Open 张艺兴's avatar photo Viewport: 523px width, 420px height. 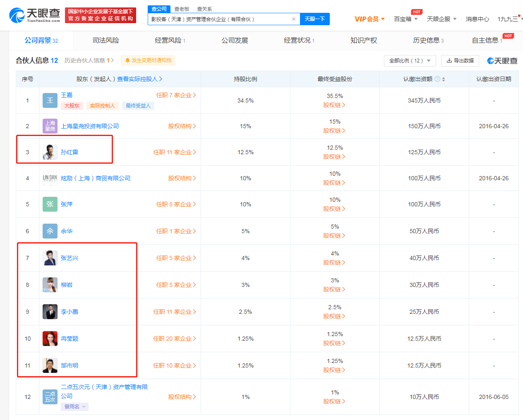pyautogui.click(x=50, y=258)
